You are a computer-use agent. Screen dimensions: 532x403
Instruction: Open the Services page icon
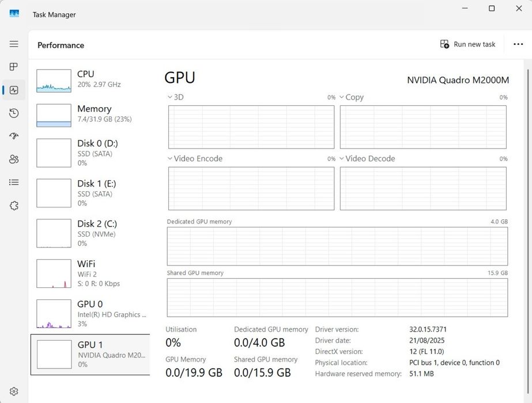point(14,206)
